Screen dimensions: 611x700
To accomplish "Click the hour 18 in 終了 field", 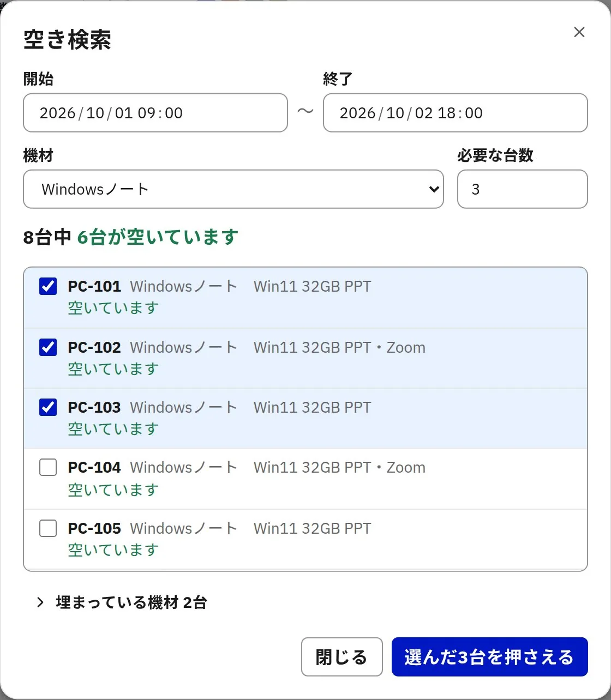I will (446, 113).
